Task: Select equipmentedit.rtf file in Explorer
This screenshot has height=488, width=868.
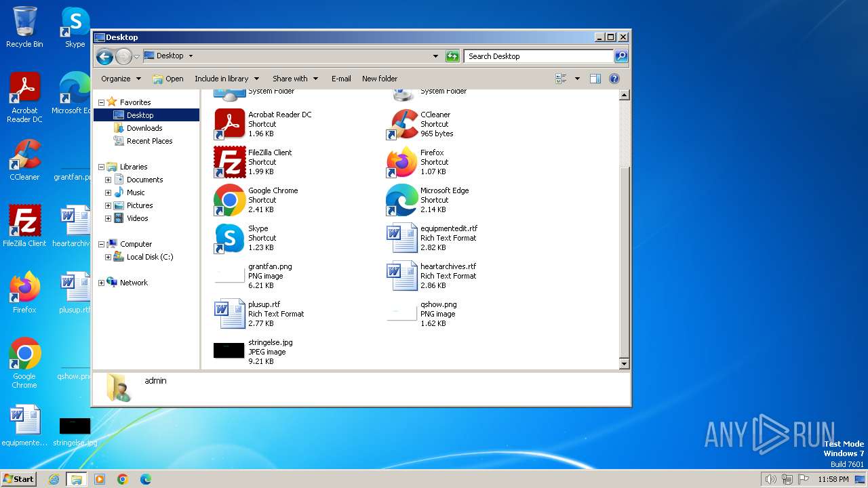Action: click(432, 238)
